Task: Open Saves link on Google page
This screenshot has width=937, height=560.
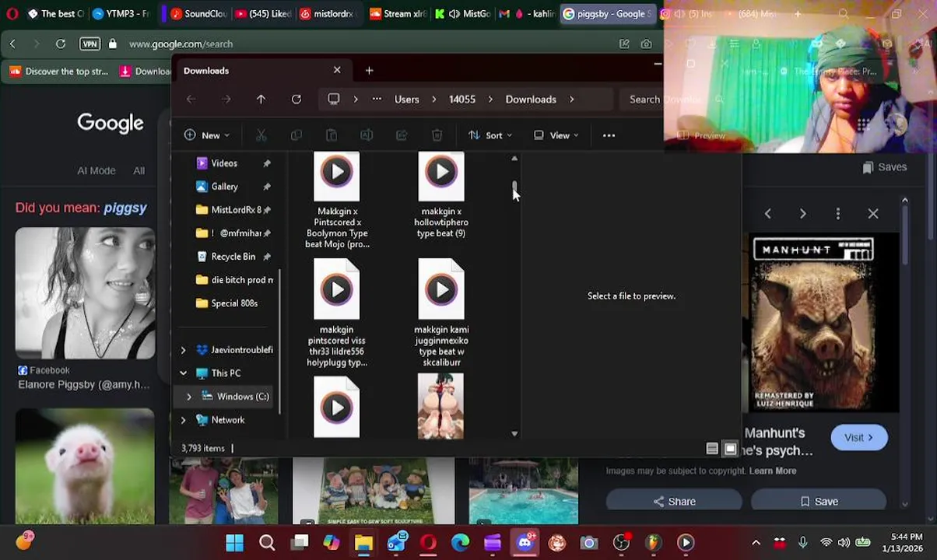Action: point(885,167)
